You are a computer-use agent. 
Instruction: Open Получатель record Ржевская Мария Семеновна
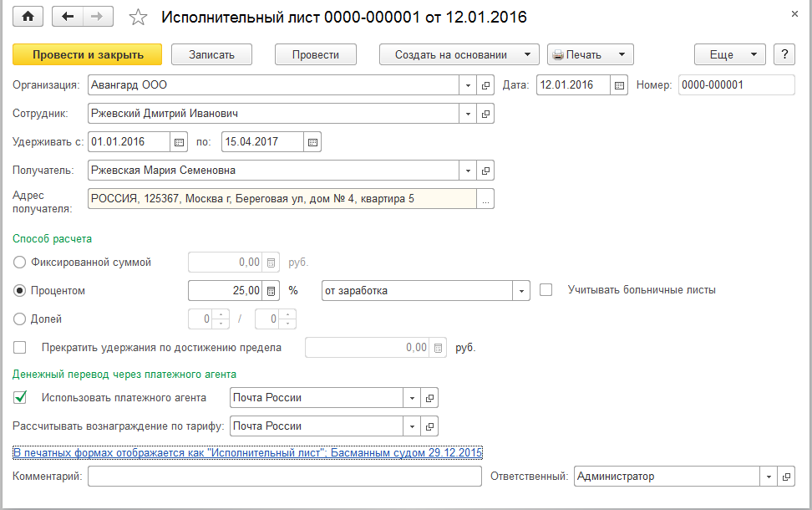coord(485,171)
